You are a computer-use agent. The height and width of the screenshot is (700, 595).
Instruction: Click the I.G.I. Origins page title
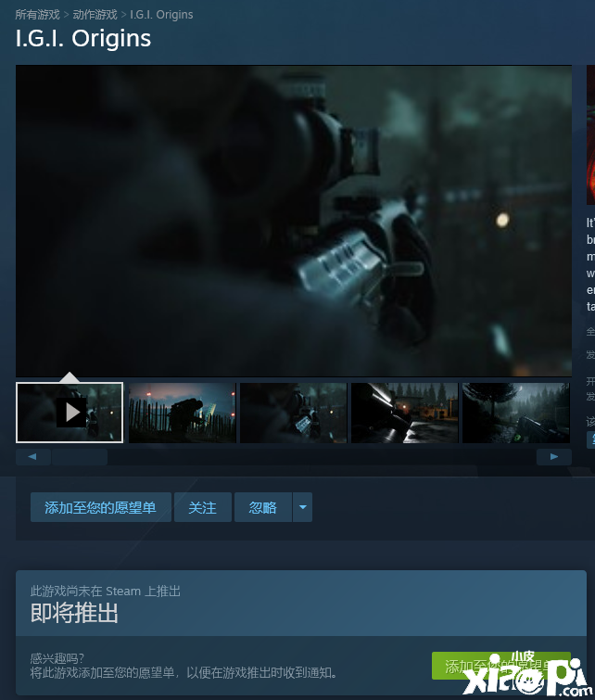click(x=83, y=38)
